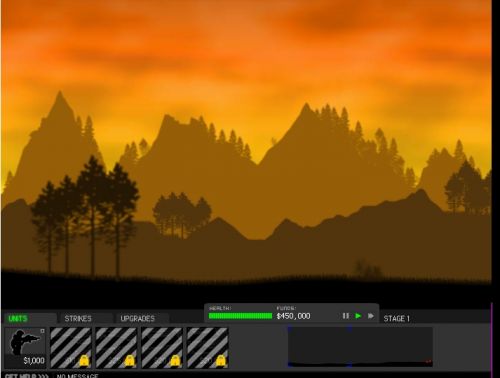The image size is (500, 378).
Task: Click the green health bar
Action: point(240,316)
